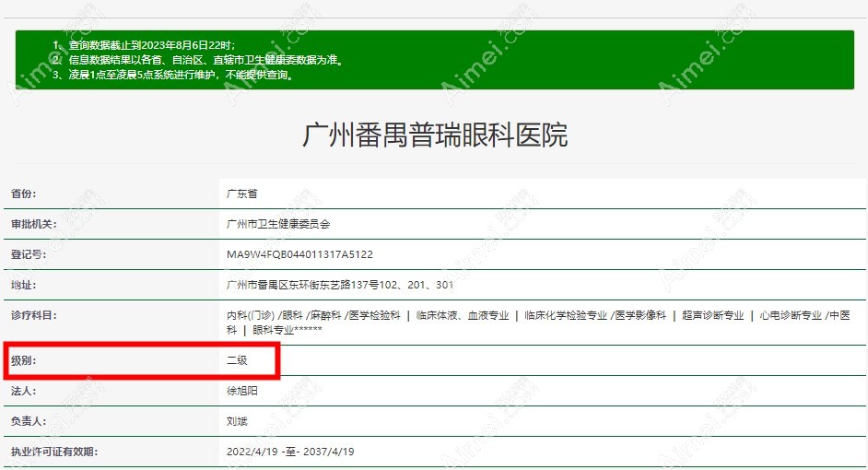Select 广州市卫生健康委员会 value
868x470 pixels.
click(x=278, y=224)
